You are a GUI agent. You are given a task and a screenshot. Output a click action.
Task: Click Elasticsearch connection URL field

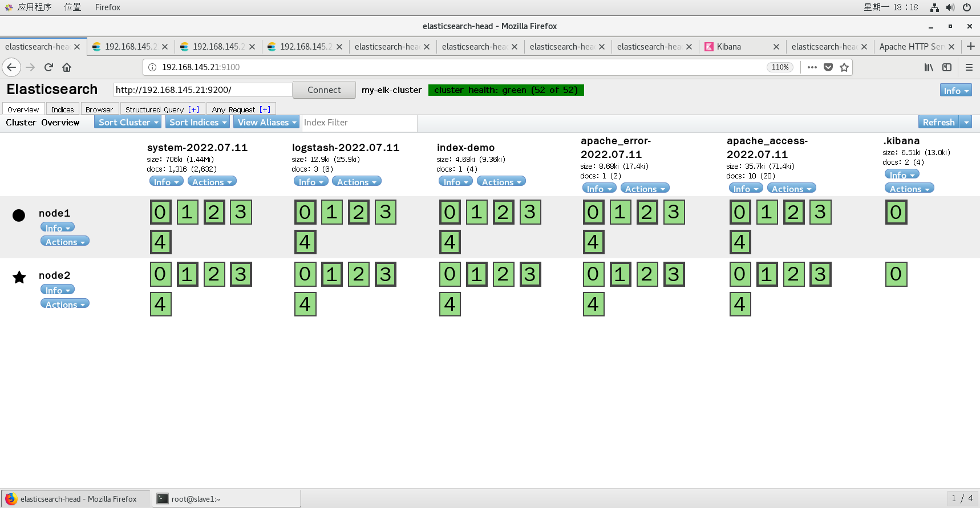pyautogui.click(x=203, y=90)
